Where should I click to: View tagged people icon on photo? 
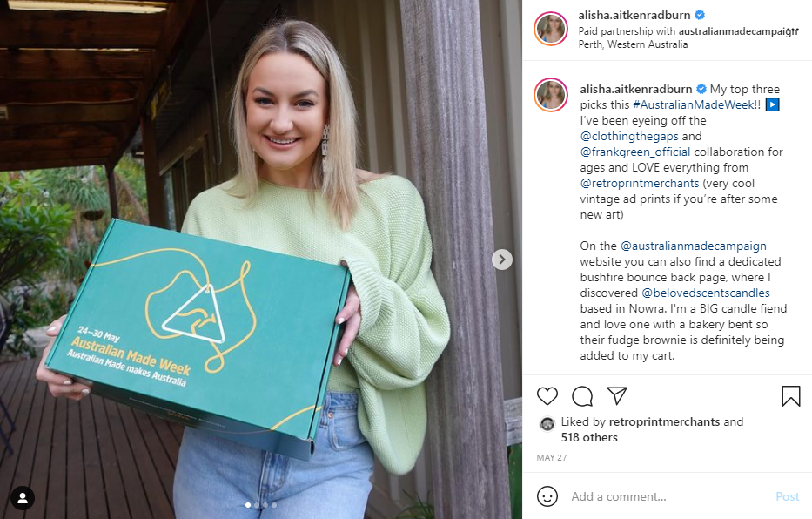point(23,498)
